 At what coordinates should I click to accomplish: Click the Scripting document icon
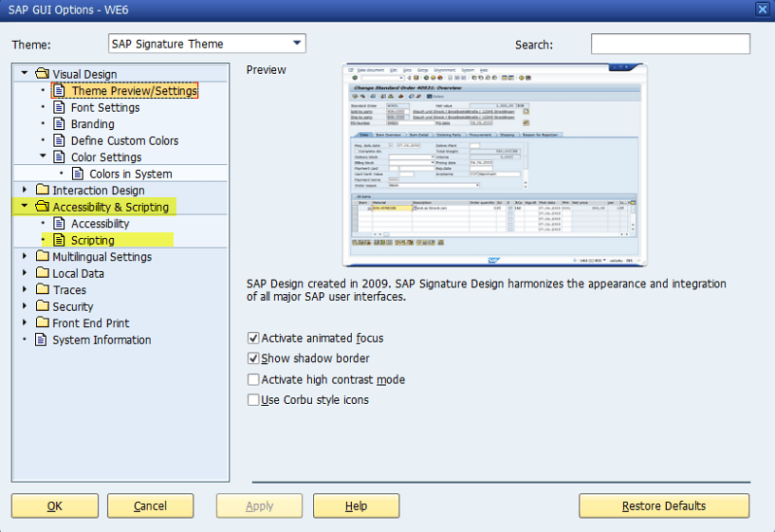point(59,240)
